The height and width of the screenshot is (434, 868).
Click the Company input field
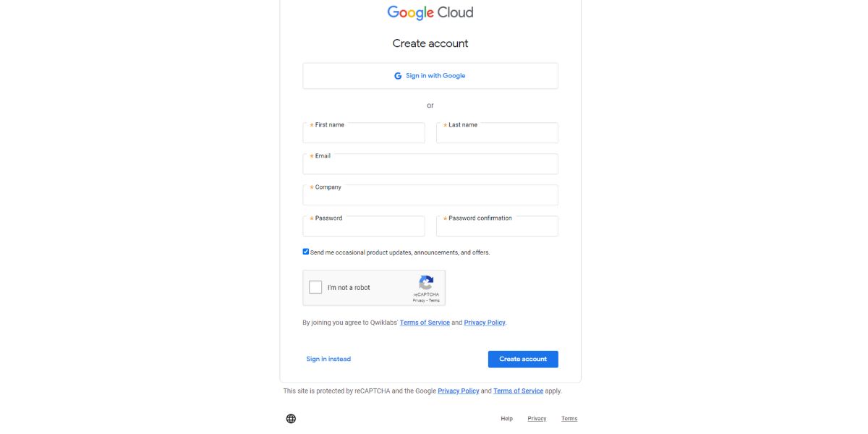coord(430,196)
